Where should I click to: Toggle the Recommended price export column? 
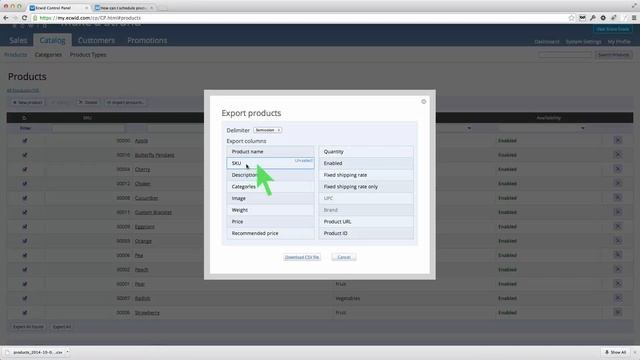[x=270, y=233]
